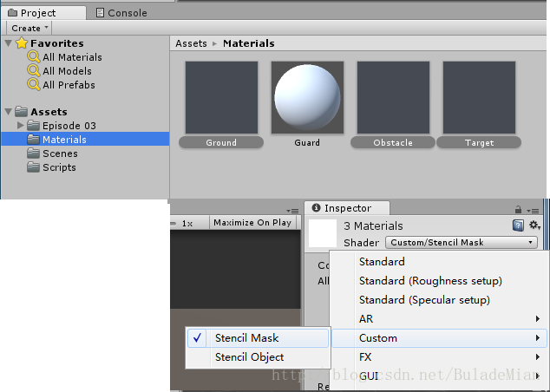Select the Materials folder in tree
This screenshot has height=392, width=550.
(85, 140)
